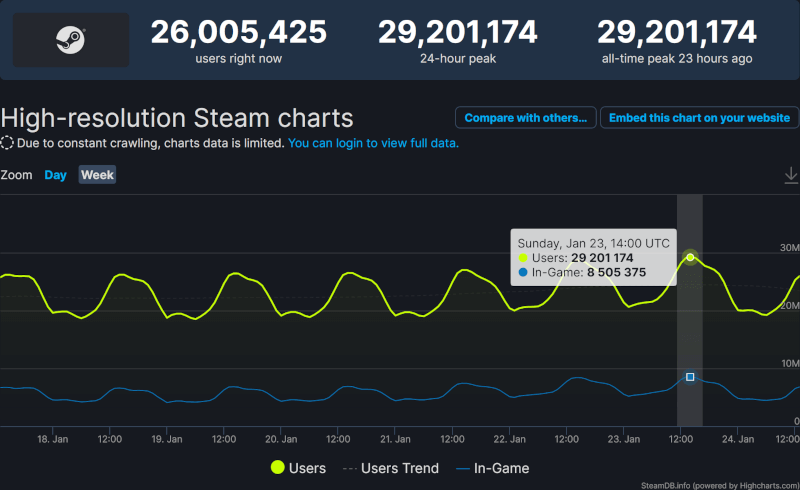Open SteamDB.info Highcharts credit link
This screenshot has width=800, height=490.
(720, 485)
